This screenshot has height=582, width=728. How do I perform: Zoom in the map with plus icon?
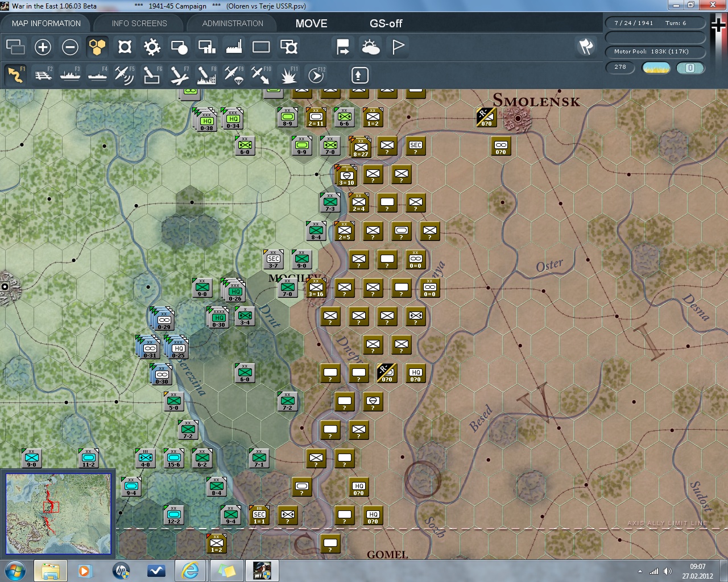43,47
